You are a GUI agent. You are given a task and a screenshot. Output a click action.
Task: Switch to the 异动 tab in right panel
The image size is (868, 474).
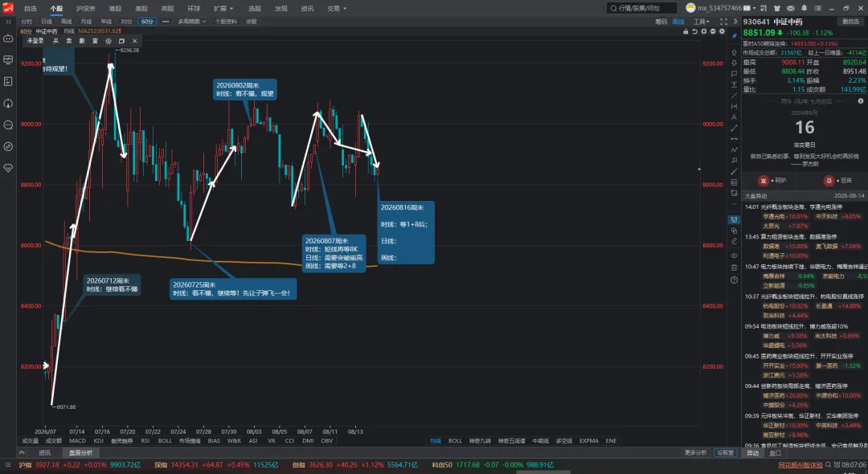click(x=753, y=453)
